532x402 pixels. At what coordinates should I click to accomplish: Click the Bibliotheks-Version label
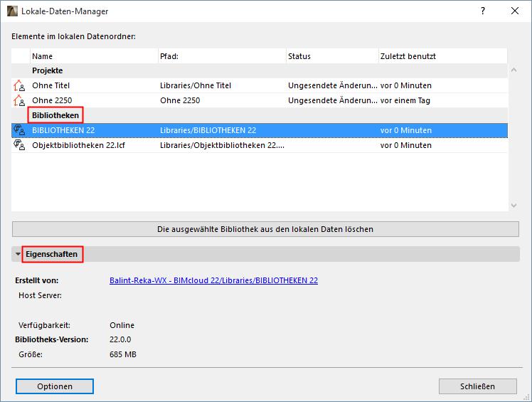[x=52, y=339]
